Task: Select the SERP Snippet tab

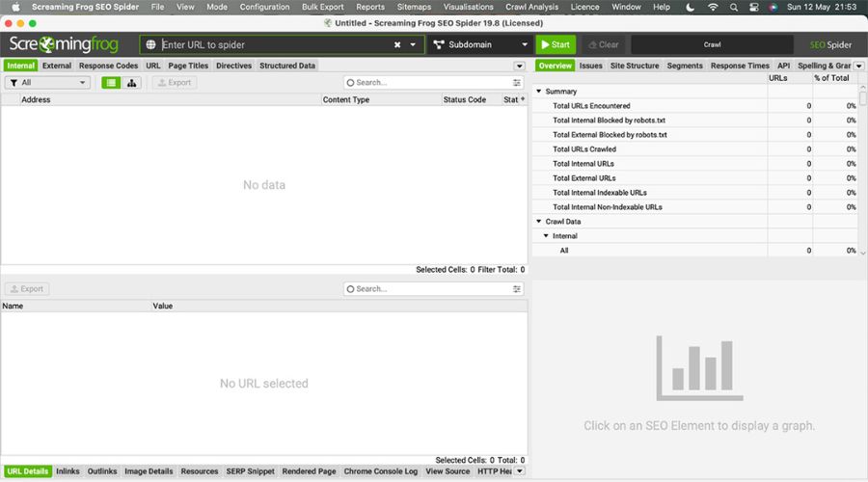Action: tap(250, 471)
